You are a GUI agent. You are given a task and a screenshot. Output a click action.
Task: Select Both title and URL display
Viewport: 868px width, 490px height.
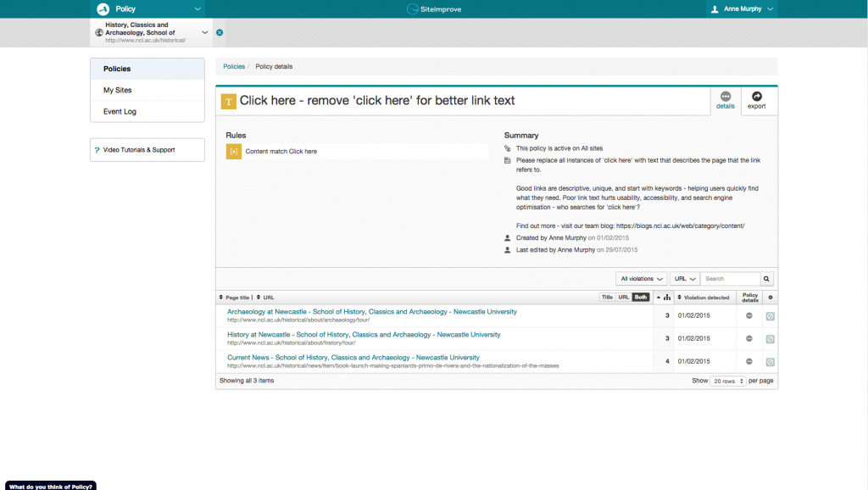[641, 298]
